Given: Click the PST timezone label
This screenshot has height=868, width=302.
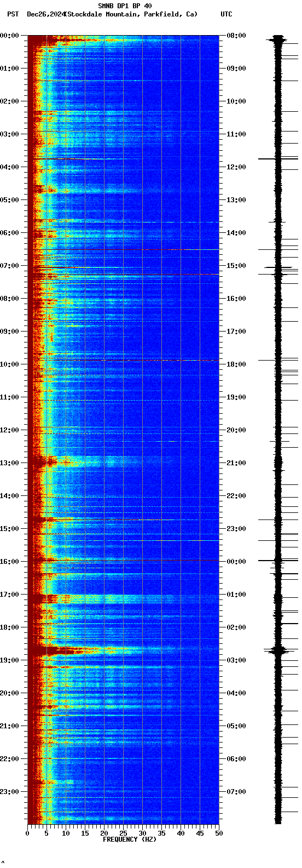Looking at the screenshot, I should (x=13, y=14).
